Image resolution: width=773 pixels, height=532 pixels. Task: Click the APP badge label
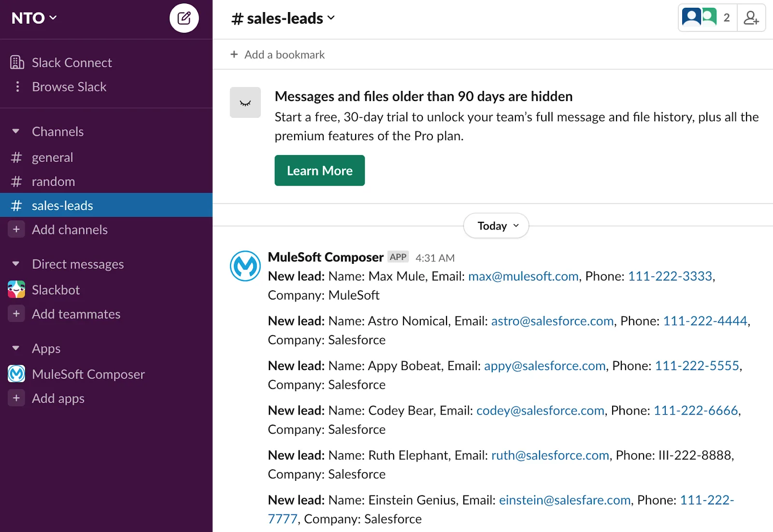click(398, 257)
